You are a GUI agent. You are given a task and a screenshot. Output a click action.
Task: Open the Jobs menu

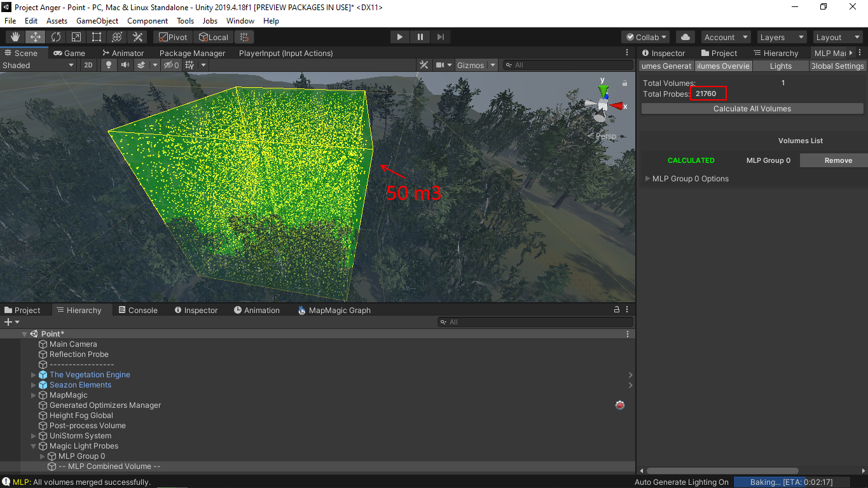pos(210,20)
